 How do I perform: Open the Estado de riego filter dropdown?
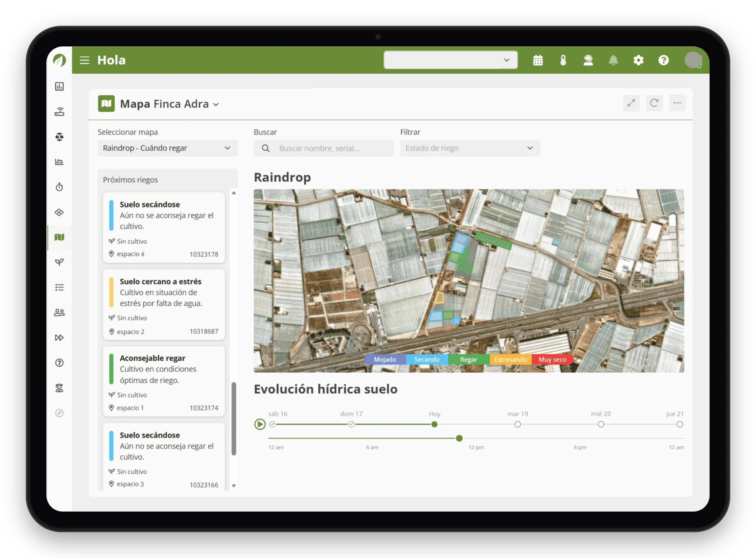470,148
